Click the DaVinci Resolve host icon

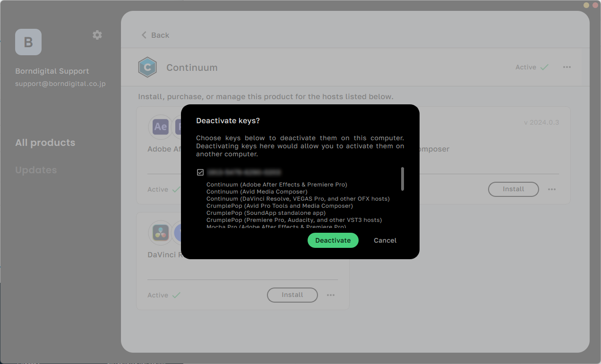[161, 233]
